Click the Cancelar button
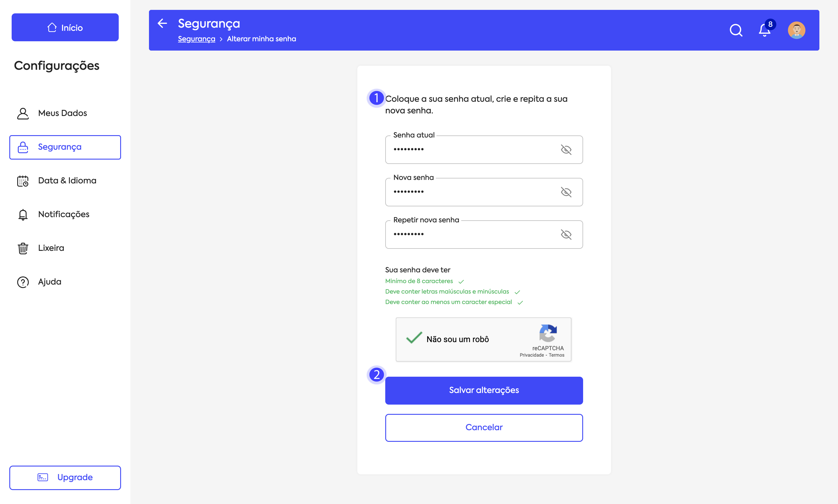This screenshot has height=504, width=838. click(x=484, y=428)
